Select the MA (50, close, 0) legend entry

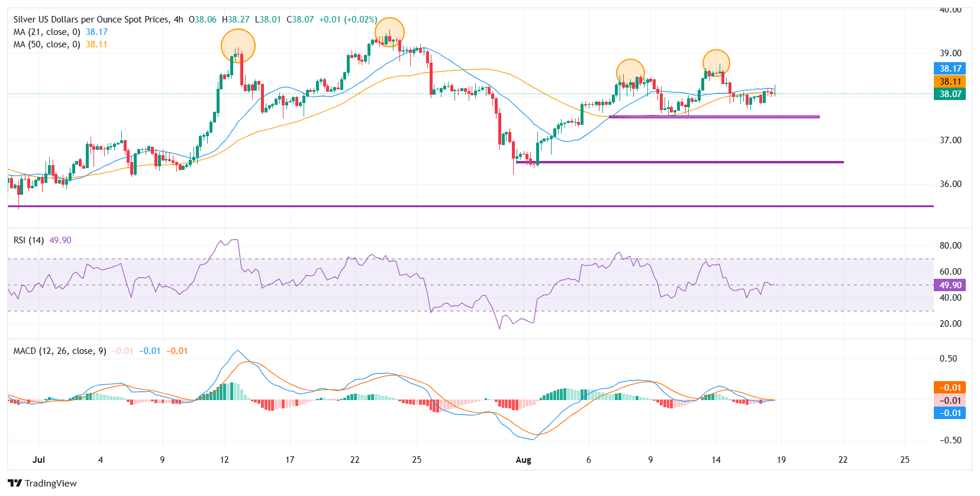click(x=47, y=44)
